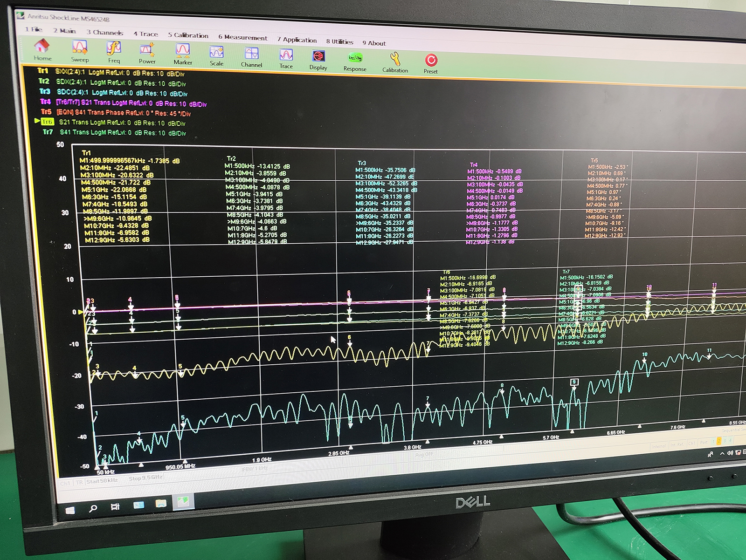746x560 pixels.
Task: Open the 8 Utilities menu
Action: 339,41
